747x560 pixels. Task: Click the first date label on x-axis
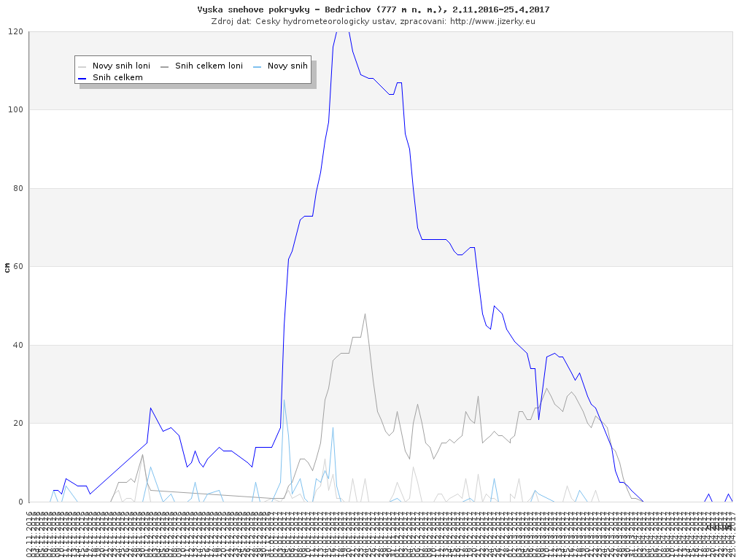tap(31, 535)
